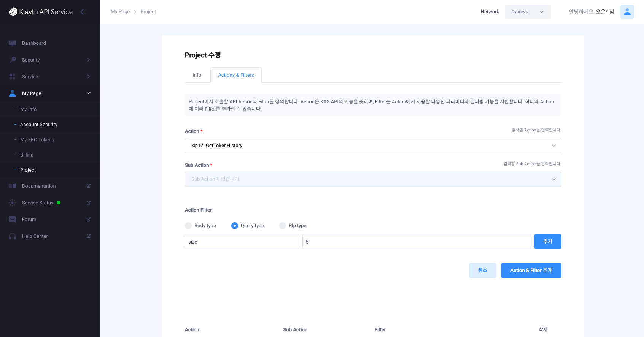Switch to Actions & Filters tab
The height and width of the screenshot is (337, 644).
[236, 75]
